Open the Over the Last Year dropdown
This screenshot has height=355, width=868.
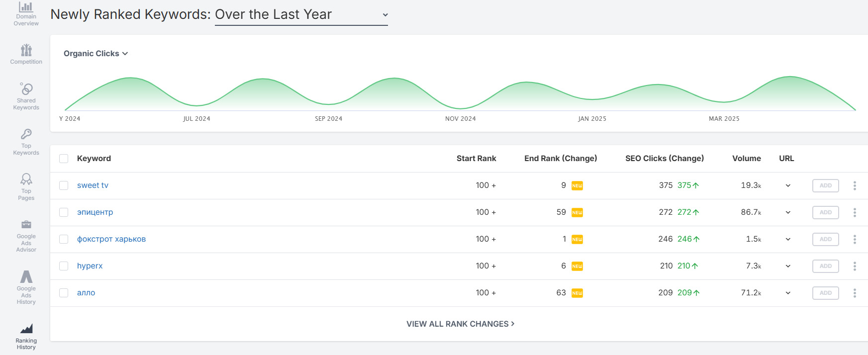pyautogui.click(x=301, y=15)
